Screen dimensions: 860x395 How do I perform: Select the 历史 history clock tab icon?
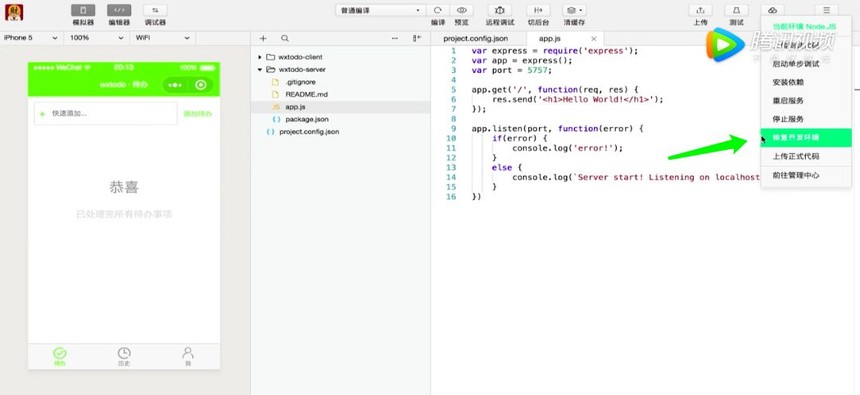[124, 356]
